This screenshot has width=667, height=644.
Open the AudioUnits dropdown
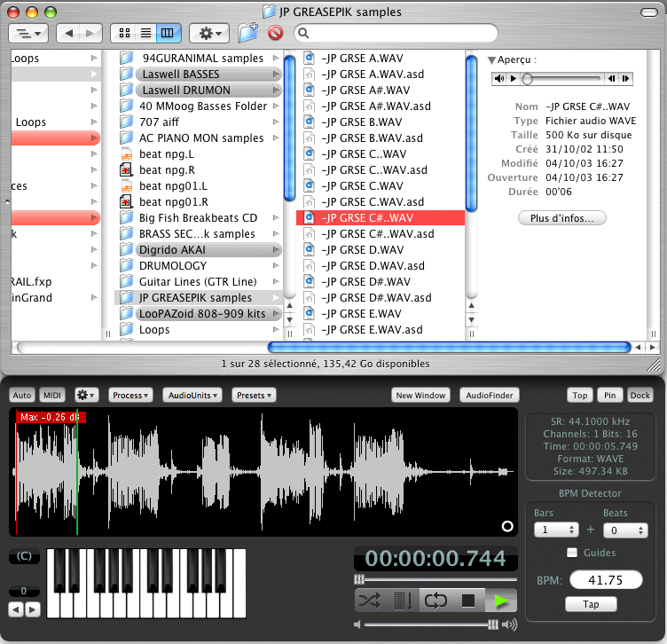click(192, 395)
